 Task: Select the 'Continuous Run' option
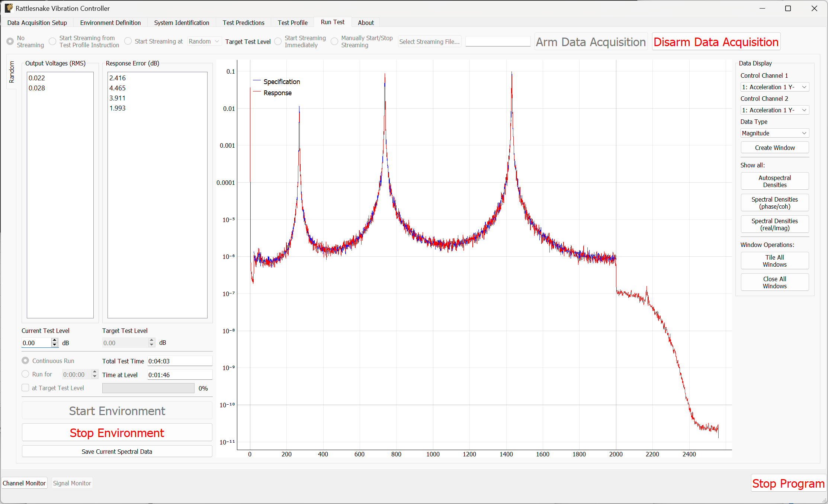pyautogui.click(x=25, y=360)
